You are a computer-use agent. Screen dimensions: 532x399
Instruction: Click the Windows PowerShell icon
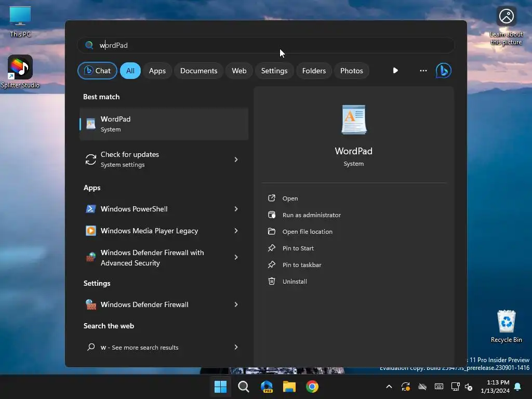pos(90,209)
